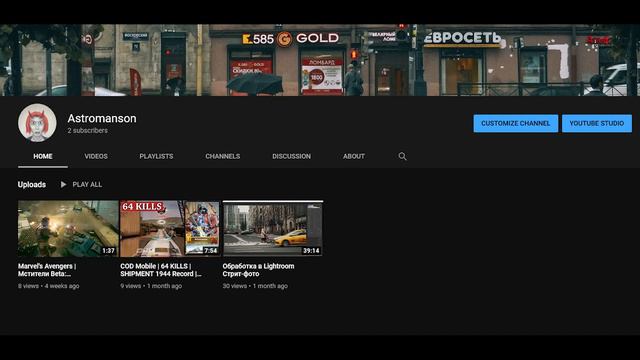
Task: Click the 39:14 duration badge
Action: (311, 251)
